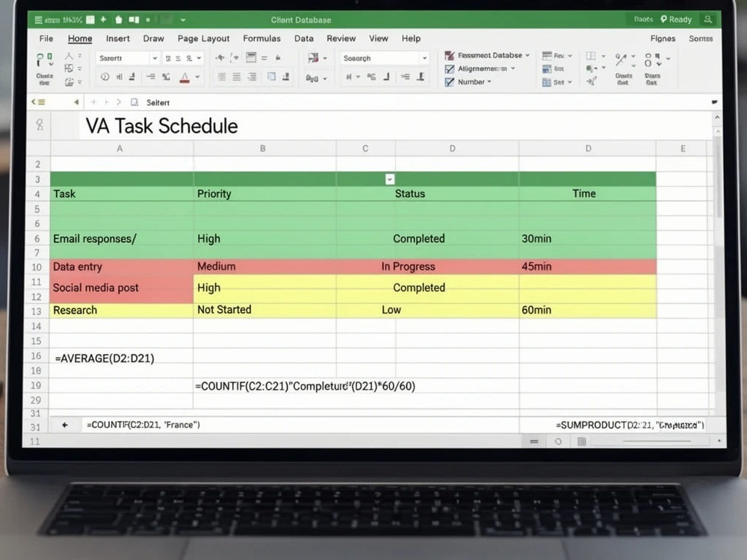This screenshot has height=560, width=747.
Task: Select the 'In Progress' status cell
Action: point(427,267)
